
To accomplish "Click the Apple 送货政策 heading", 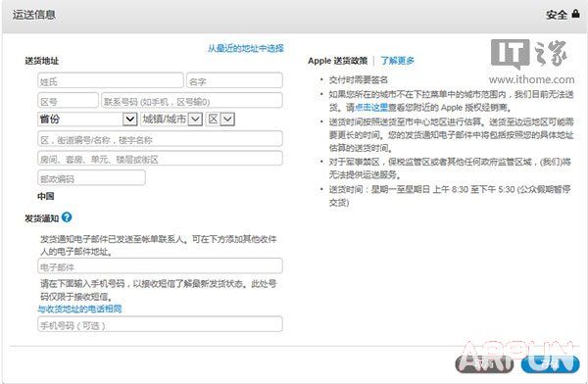I will pos(337,61).
